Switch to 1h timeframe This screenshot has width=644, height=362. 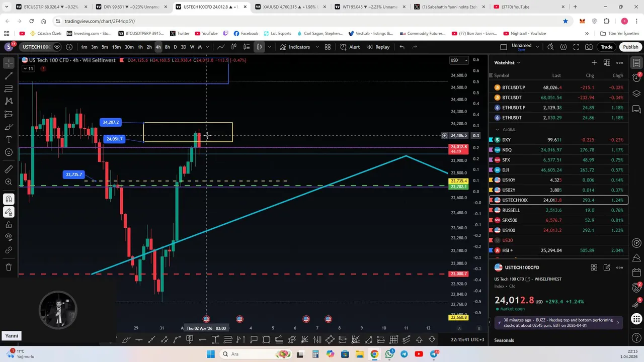pos(140,47)
